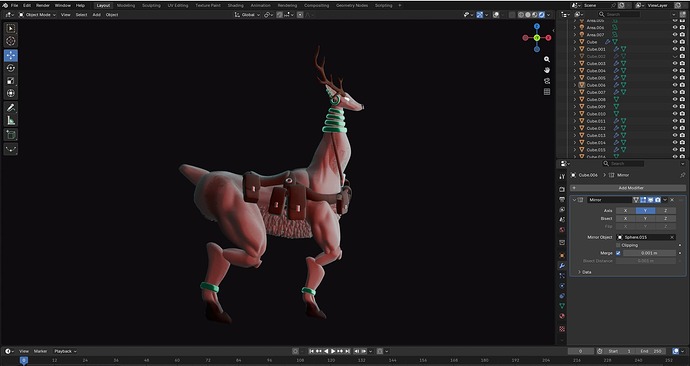690x366 pixels.
Task: Choose the Move tool in the toolbar
Action: coord(11,55)
